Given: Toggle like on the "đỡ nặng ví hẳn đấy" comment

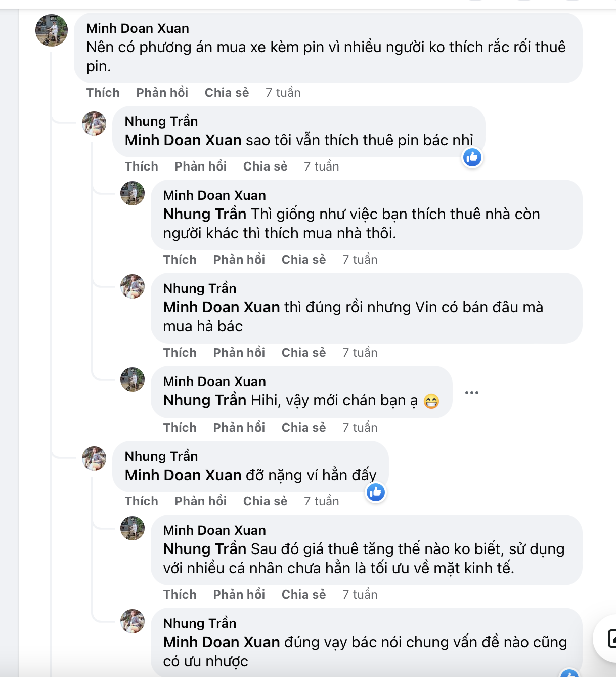Looking at the screenshot, I should click(x=142, y=501).
